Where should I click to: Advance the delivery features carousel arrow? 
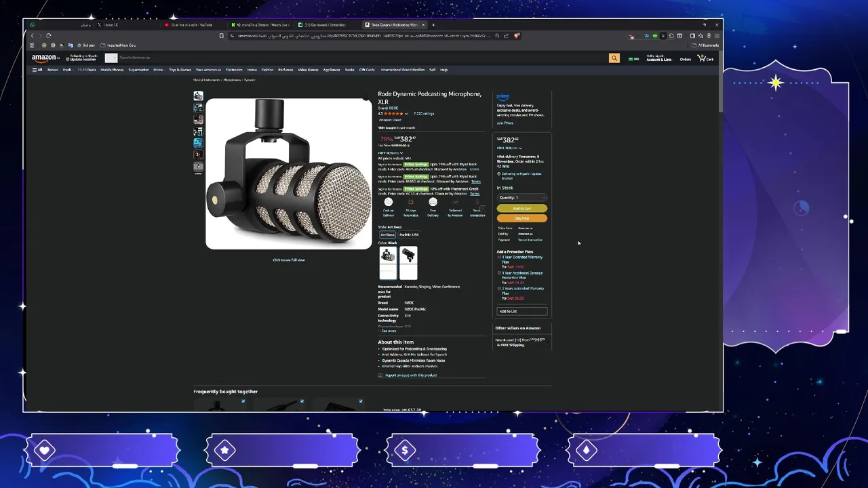[x=482, y=209]
